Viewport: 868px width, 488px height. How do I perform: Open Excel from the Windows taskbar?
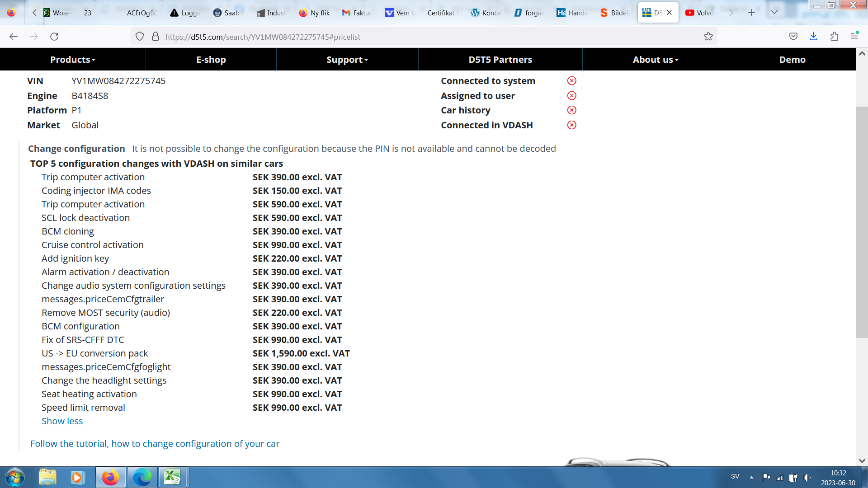click(172, 477)
